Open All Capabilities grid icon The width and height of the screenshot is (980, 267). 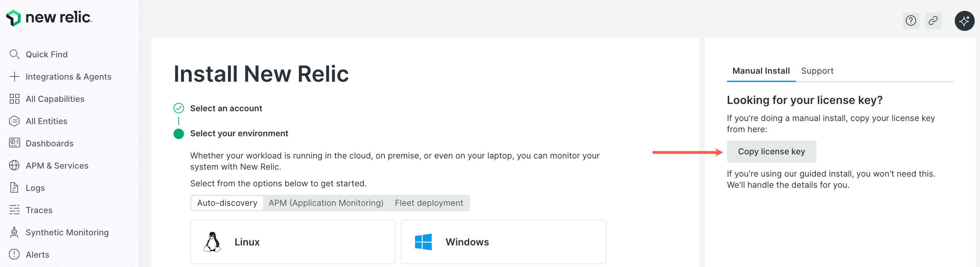click(x=15, y=99)
